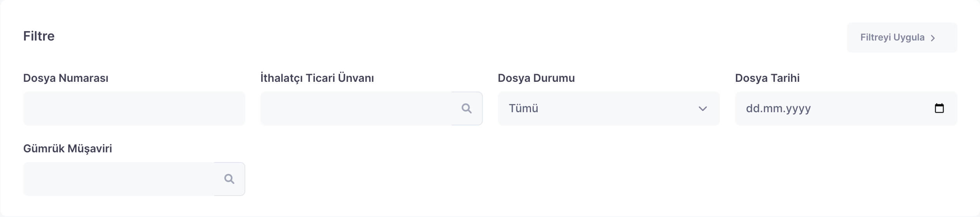Focus the Gümrük Müşaviri input box
Screen dimensions: 980x217
119,179
